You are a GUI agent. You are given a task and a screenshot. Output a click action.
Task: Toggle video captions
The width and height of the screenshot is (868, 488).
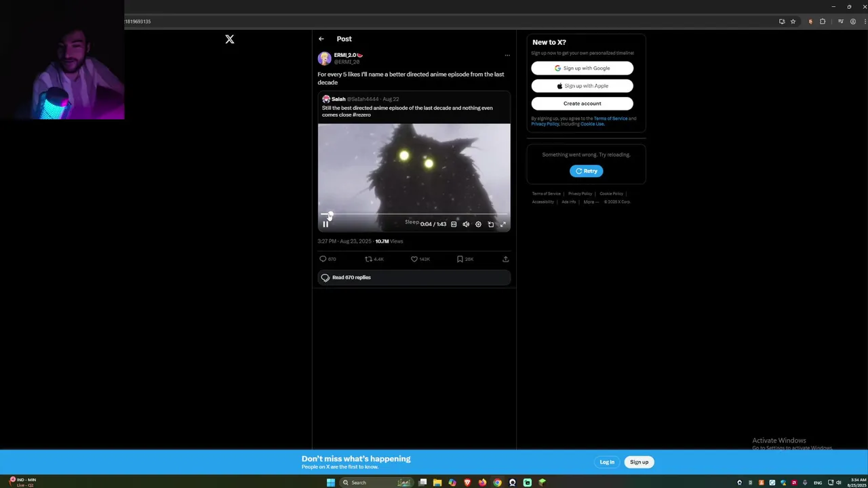(454, 224)
